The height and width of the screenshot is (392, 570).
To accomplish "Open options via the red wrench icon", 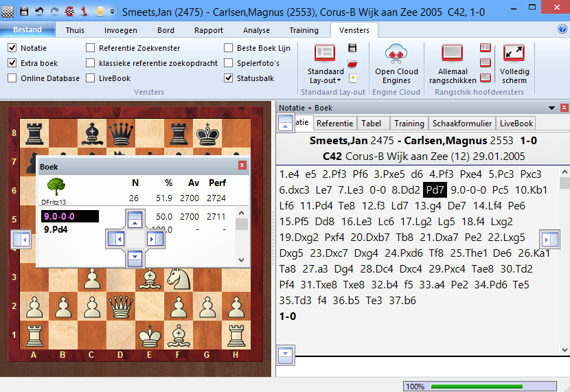I will pos(84,12).
